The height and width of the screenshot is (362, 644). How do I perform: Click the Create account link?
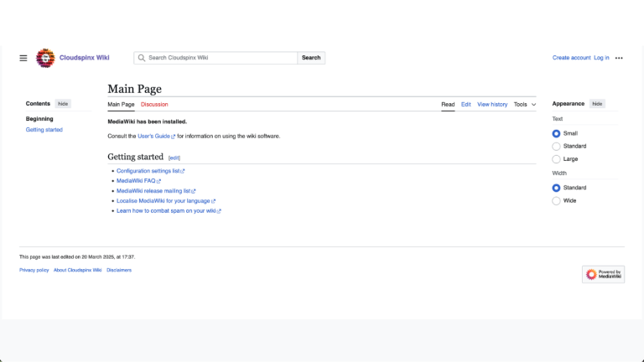(x=571, y=58)
